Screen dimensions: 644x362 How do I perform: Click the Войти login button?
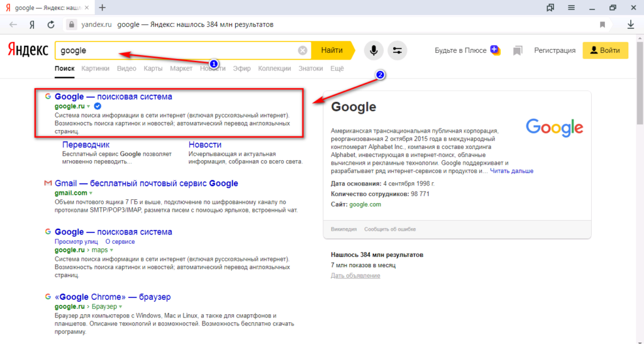tap(605, 50)
